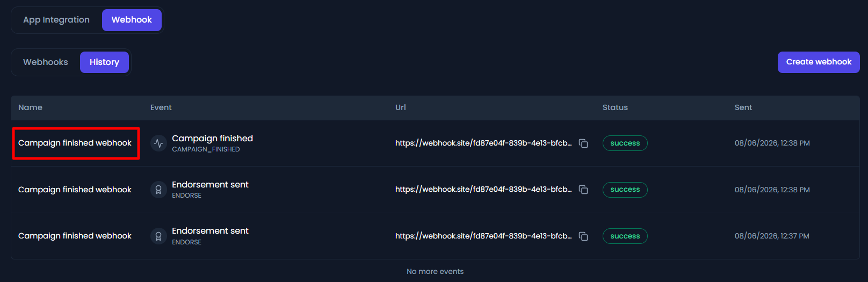This screenshot has height=282, width=868.
Task: Click the Campaign finished activity pulse icon
Action: coord(158,143)
